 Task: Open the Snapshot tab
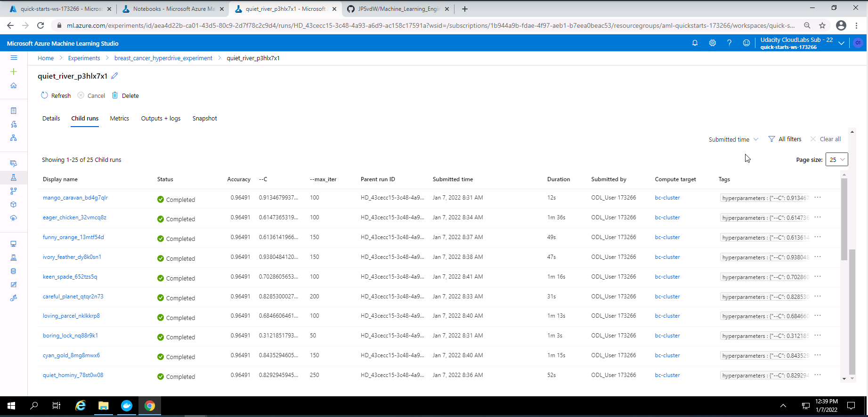205,119
